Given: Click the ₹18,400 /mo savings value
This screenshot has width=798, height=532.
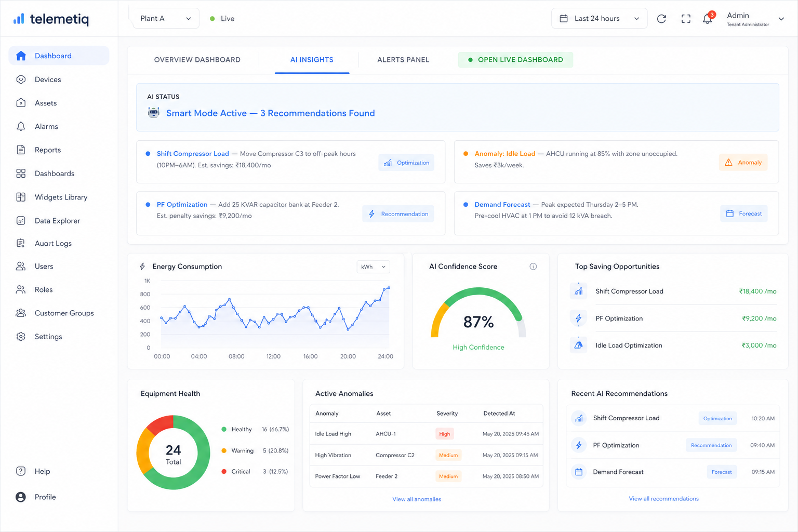Looking at the screenshot, I should (x=757, y=291).
